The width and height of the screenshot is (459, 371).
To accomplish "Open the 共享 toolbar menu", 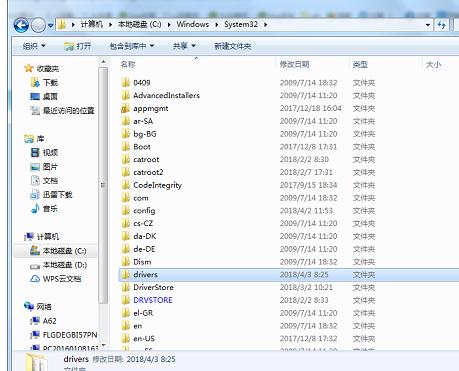I will pos(184,46).
